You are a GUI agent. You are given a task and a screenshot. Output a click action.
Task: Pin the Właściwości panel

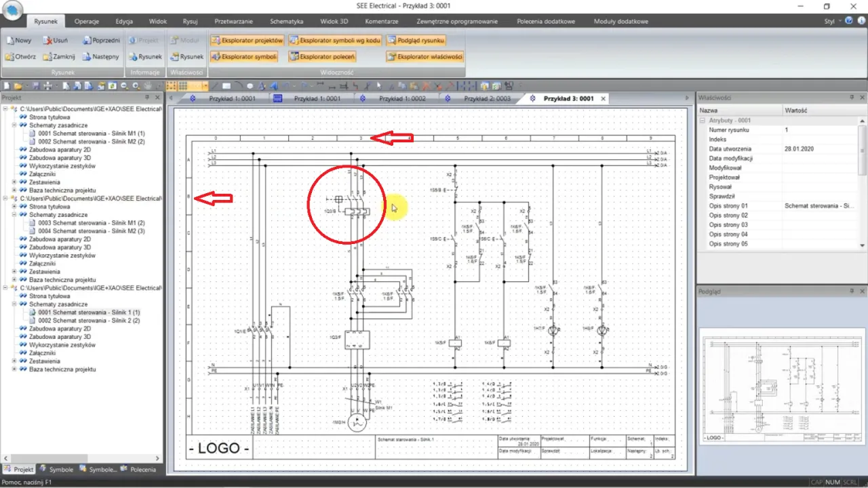[x=852, y=98]
